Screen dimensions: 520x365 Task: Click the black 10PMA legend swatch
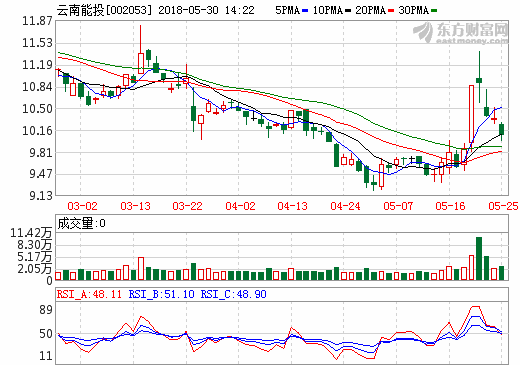(348, 11)
